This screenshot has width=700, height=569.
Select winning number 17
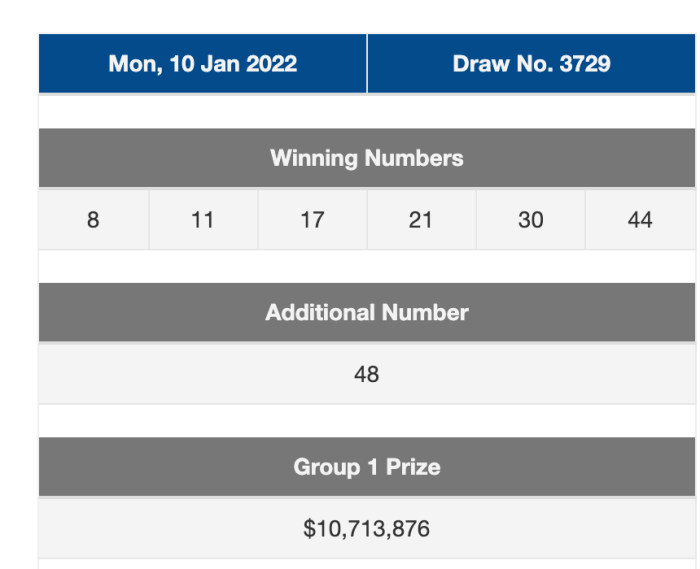[312, 220]
